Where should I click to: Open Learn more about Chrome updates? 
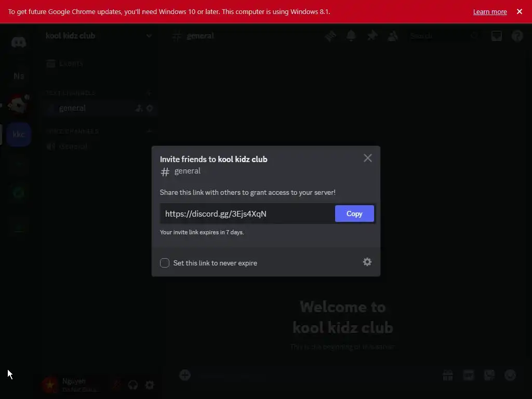[490, 11]
